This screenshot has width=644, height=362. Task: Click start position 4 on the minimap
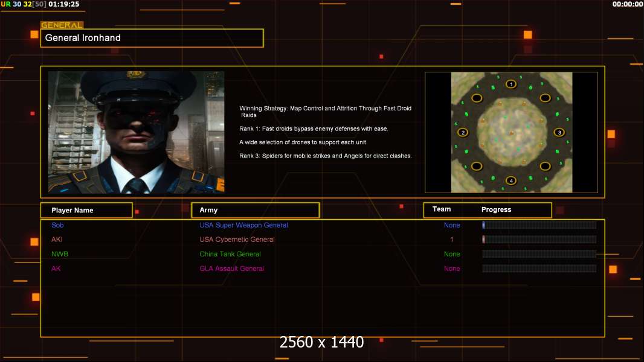click(x=511, y=180)
